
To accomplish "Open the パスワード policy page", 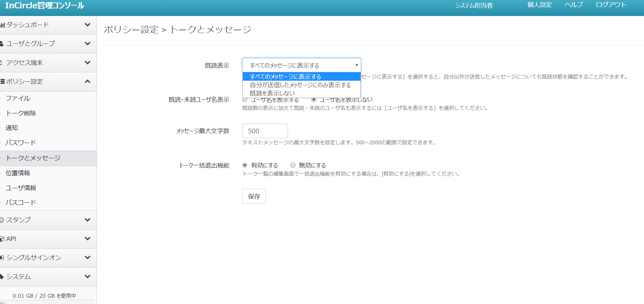I will click(x=21, y=143).
